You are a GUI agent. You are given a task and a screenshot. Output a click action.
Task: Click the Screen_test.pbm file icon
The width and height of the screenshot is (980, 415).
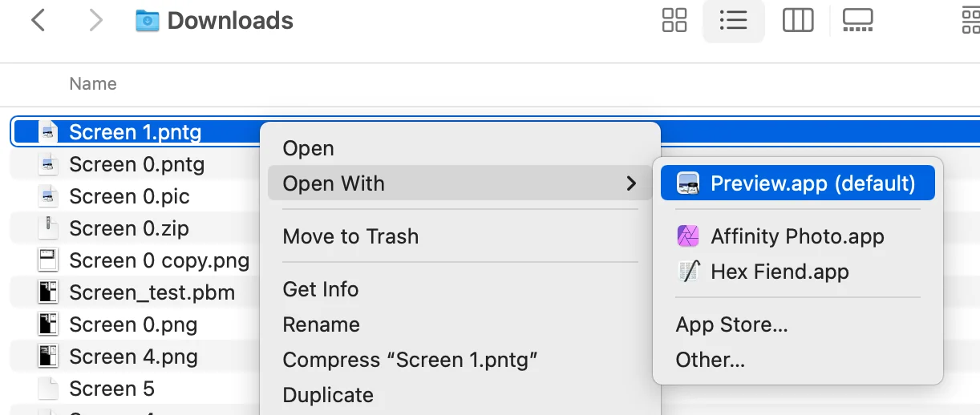click(49, 292)
